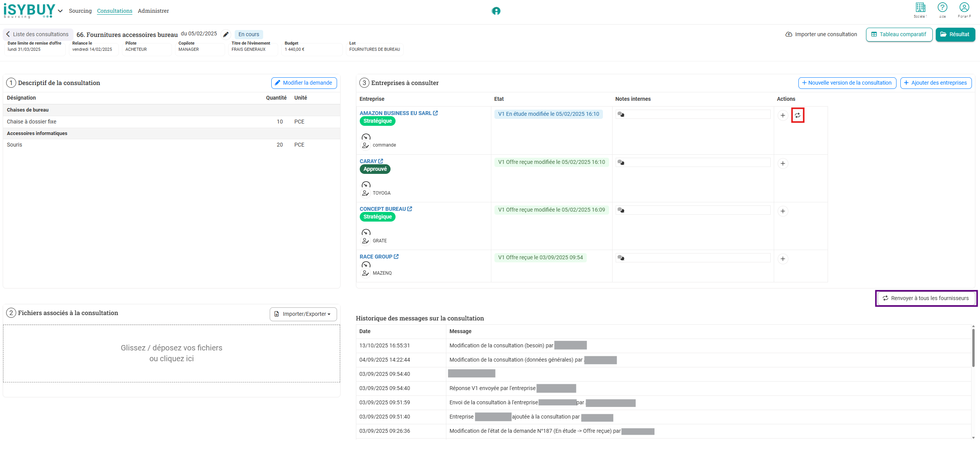Open the CONCEPT BUREAU company link
The image size is (980, 457).
383,209
